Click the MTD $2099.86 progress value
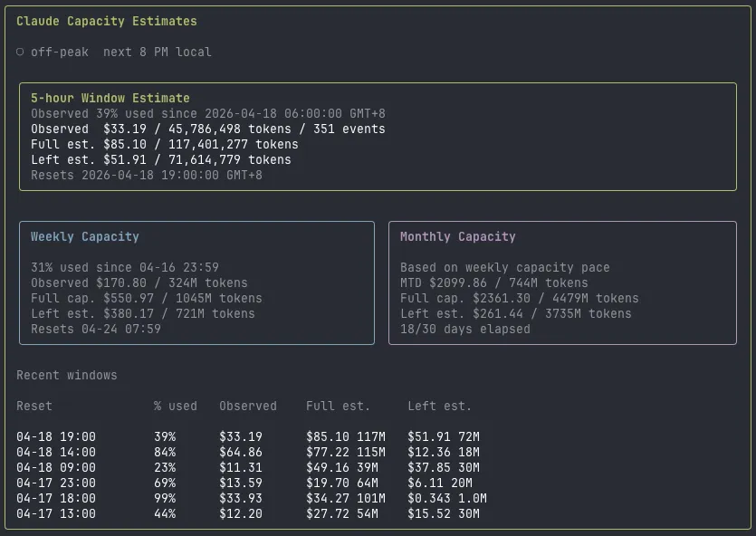This screenshot has width=756, height=536. 481,282
